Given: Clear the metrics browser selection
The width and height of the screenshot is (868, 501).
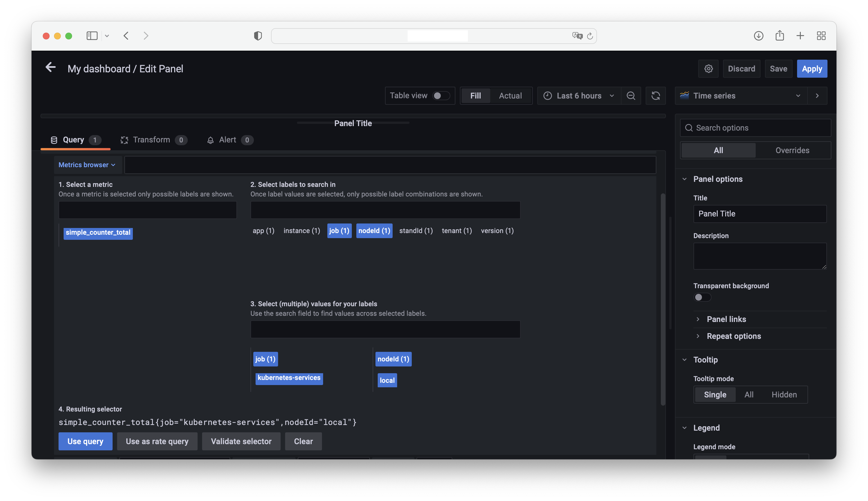Looking at the screenshot, I should (x=303, y=441).
